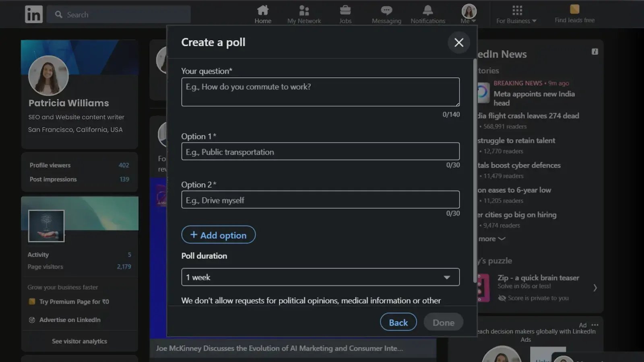
Task: Click the Done button
Action: (443, 322)
